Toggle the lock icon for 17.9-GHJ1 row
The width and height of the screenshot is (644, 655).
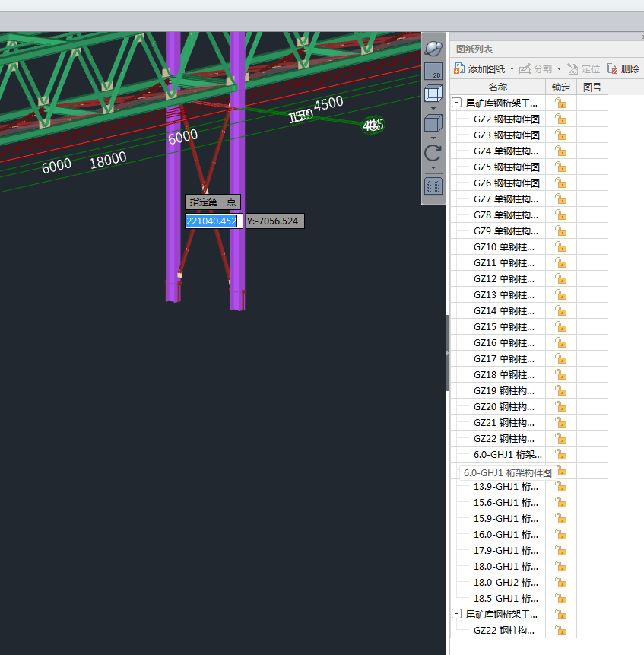click(560, 550)
